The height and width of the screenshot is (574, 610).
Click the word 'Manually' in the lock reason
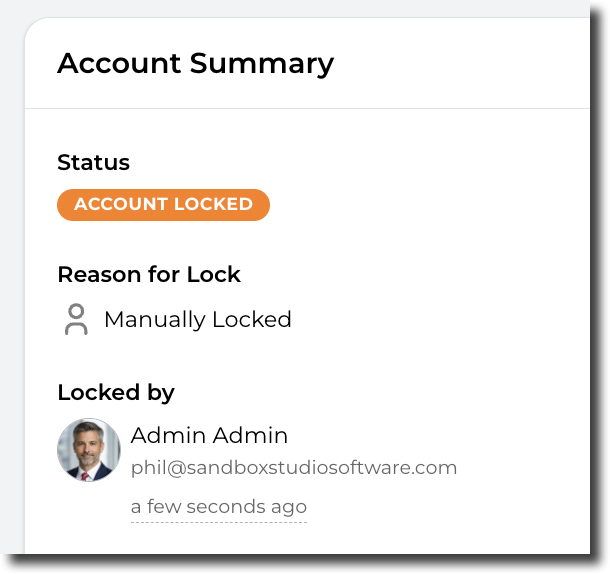point(153,320)
